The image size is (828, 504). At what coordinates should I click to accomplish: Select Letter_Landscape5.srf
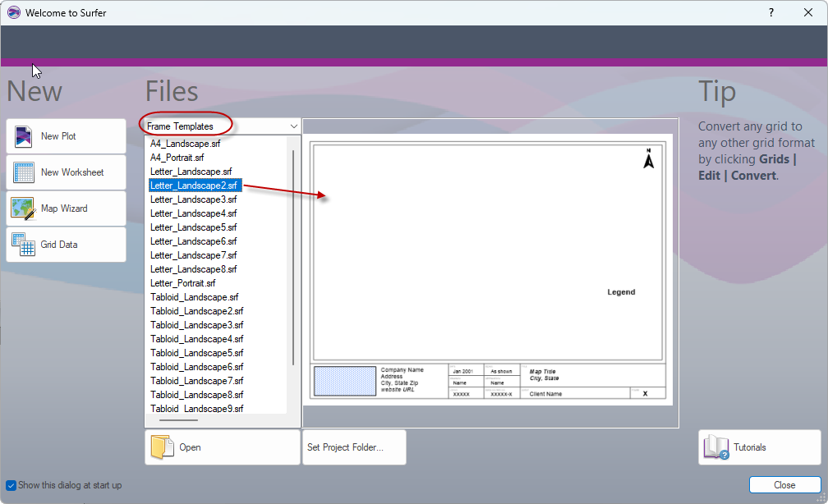point(193,227)
